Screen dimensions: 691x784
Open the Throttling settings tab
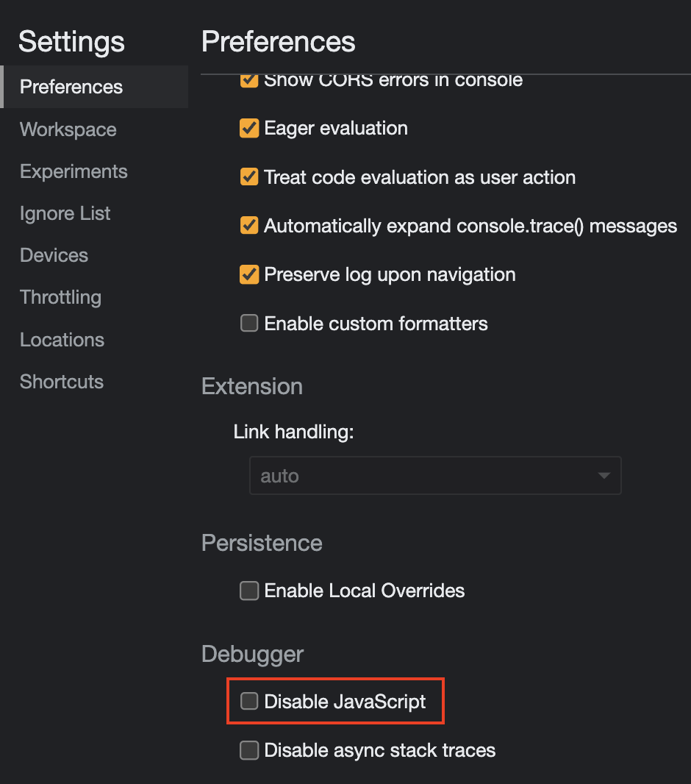(x=60, y=298)
